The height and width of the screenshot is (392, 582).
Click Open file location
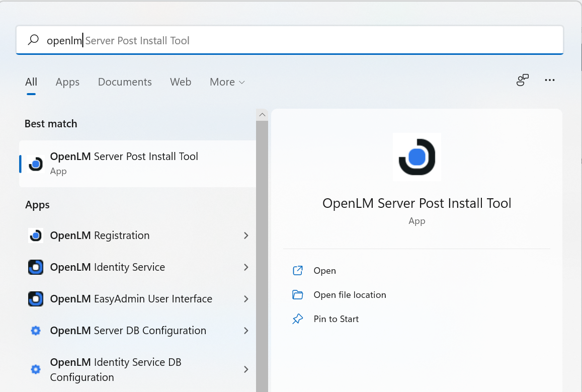coord(350,295)
